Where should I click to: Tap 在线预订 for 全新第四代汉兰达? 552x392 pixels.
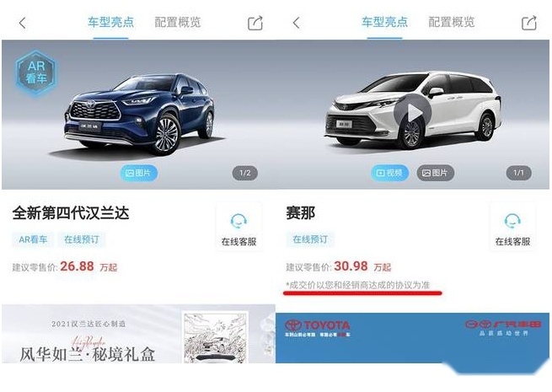pyautogui.click(x=82, y=239)
